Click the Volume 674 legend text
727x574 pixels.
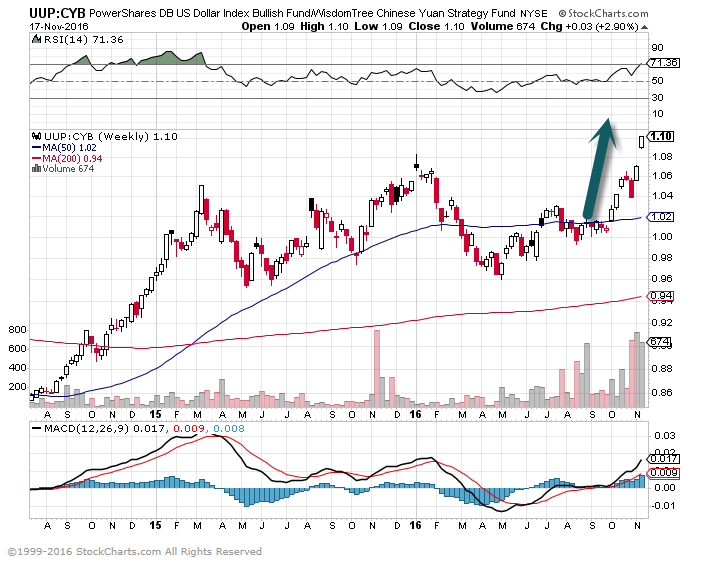click(68, 168)
